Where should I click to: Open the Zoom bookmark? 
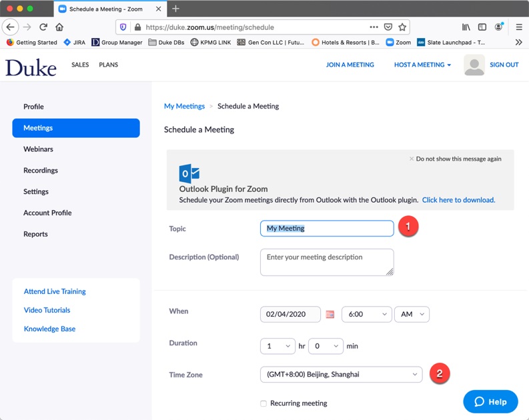point(398,42)
